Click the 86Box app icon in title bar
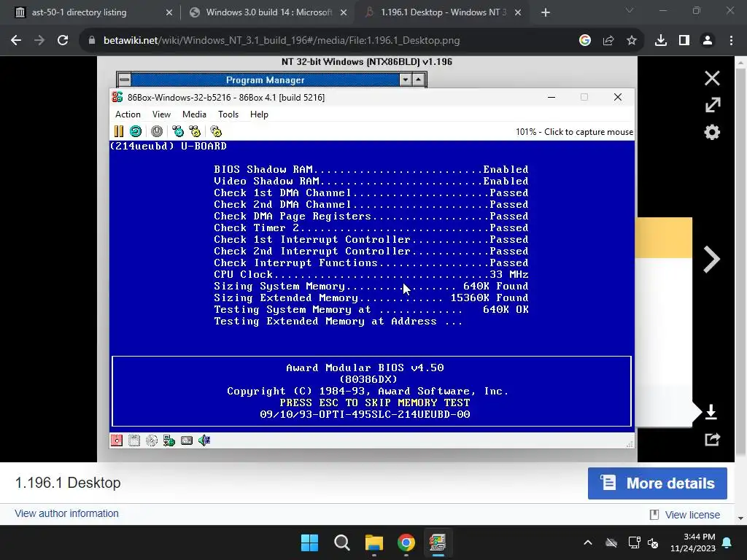747x560 pixels. [x=117, y=97]
